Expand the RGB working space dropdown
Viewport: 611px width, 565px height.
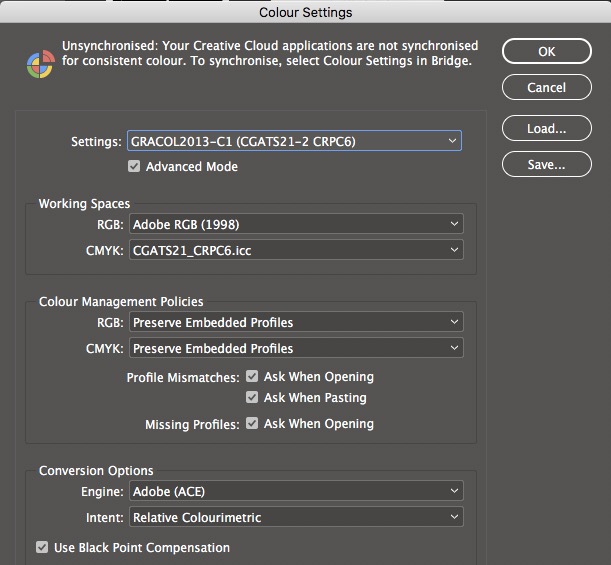click(295, 224)
